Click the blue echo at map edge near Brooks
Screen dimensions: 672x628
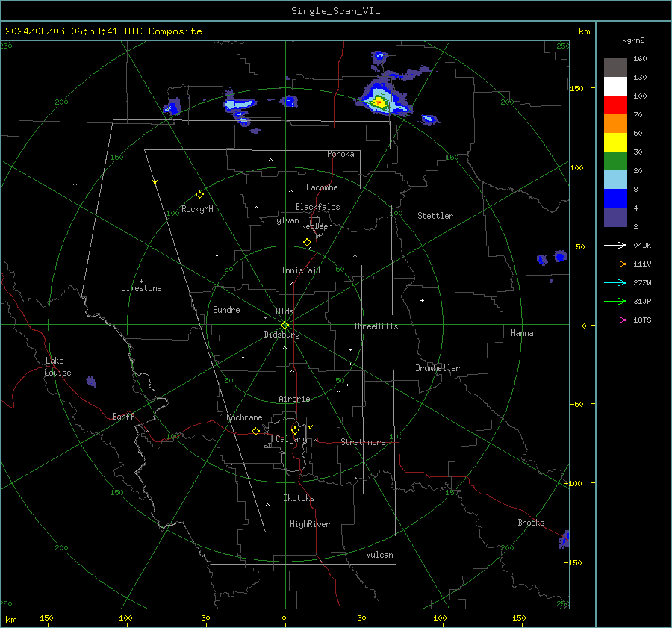point(564,539)
